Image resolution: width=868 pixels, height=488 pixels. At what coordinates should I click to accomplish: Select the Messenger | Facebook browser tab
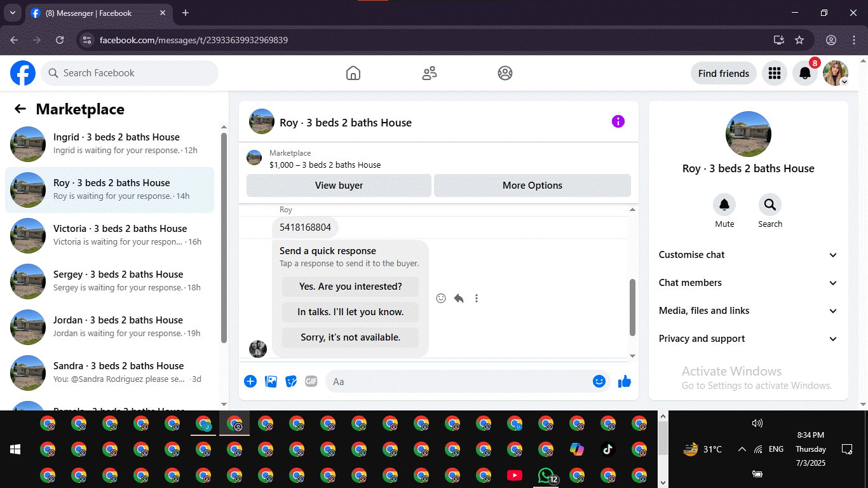click(x=99, y=13)
